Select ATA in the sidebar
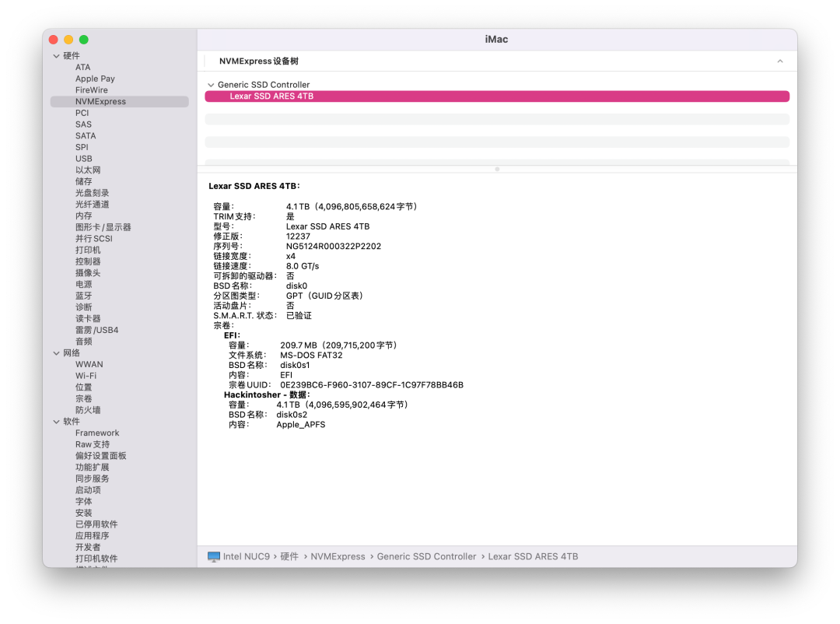The image size is (840, 624). pos(83,67)
